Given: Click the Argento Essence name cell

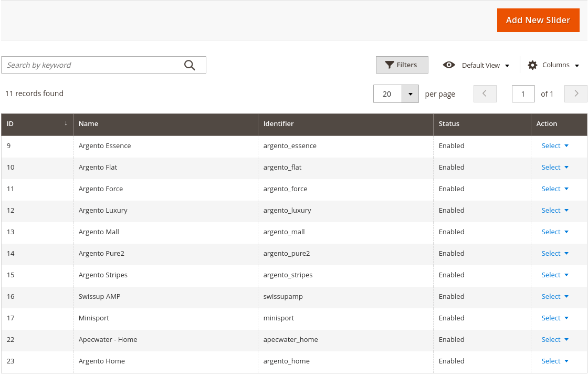Looking at the screenshot, I should click(x=166, y=146).
